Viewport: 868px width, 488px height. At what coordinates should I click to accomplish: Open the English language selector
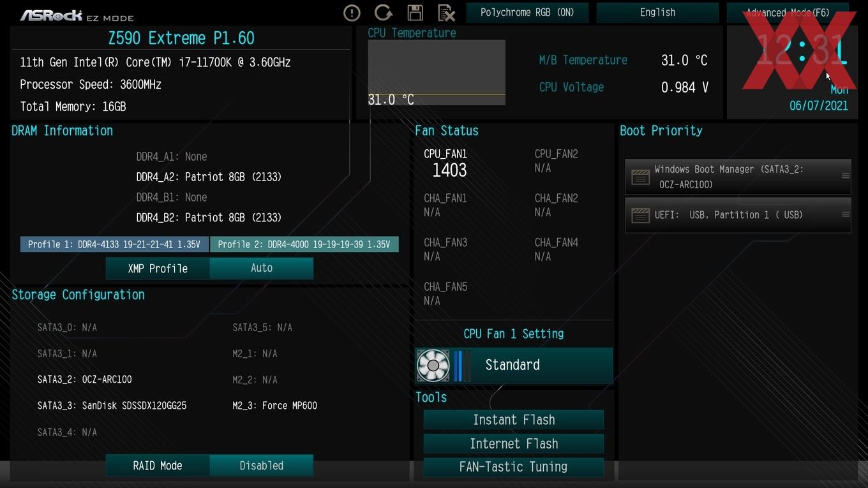point(657,13)
